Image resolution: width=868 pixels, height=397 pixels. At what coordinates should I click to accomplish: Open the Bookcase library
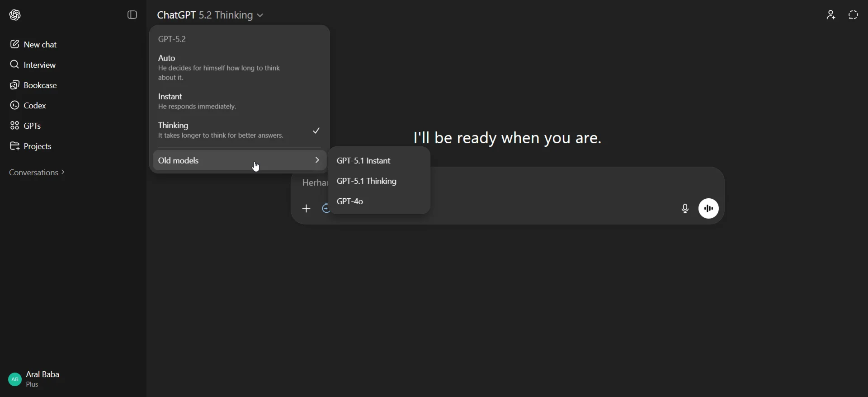[x=33, y=85]
